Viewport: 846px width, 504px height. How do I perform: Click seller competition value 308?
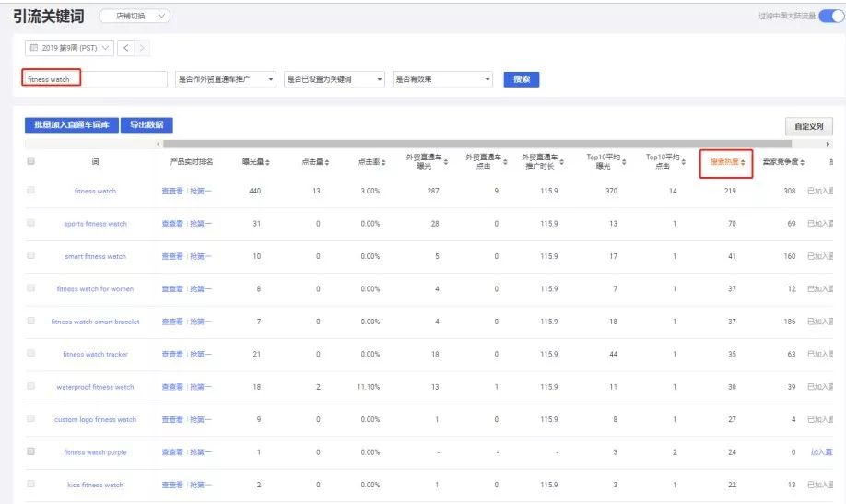click(x=790, y=191)
